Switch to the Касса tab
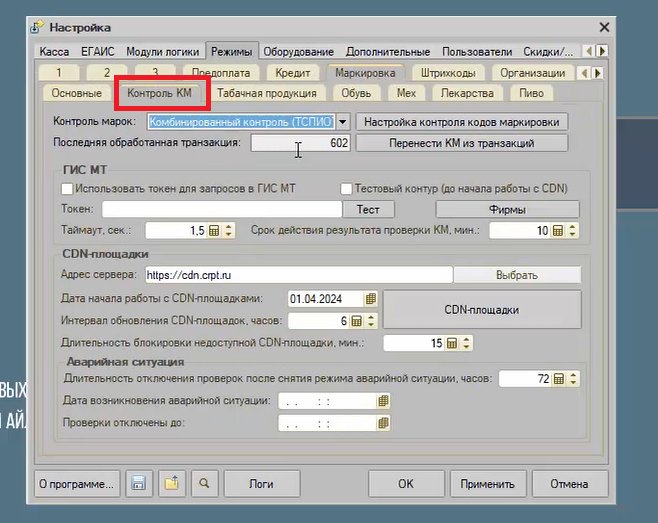Viewport: 658px width, 523px height. (x=54, y=52)
